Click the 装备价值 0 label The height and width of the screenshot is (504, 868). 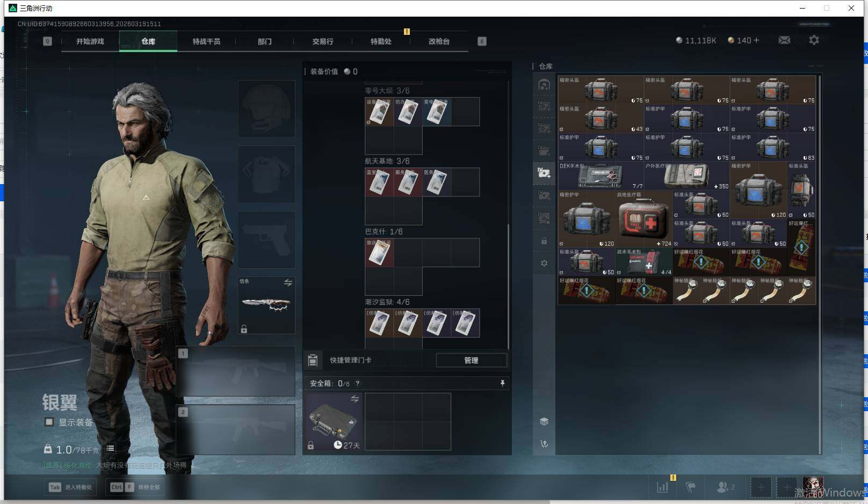click(x=334, y=71)
